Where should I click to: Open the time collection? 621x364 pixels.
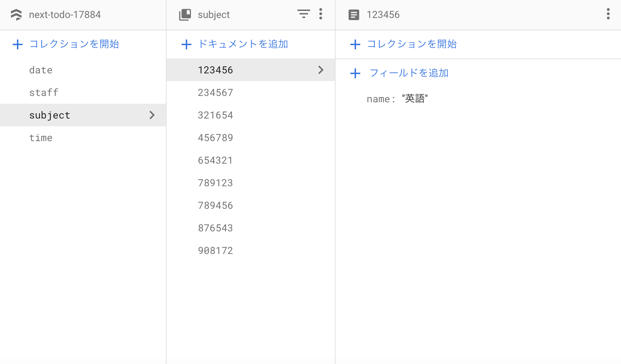coord(41,138)
